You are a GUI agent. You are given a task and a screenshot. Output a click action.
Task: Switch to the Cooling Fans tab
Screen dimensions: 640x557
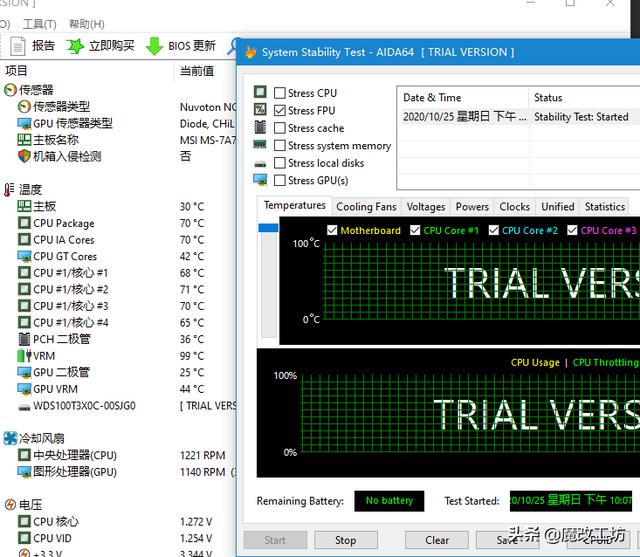point(366,207)
